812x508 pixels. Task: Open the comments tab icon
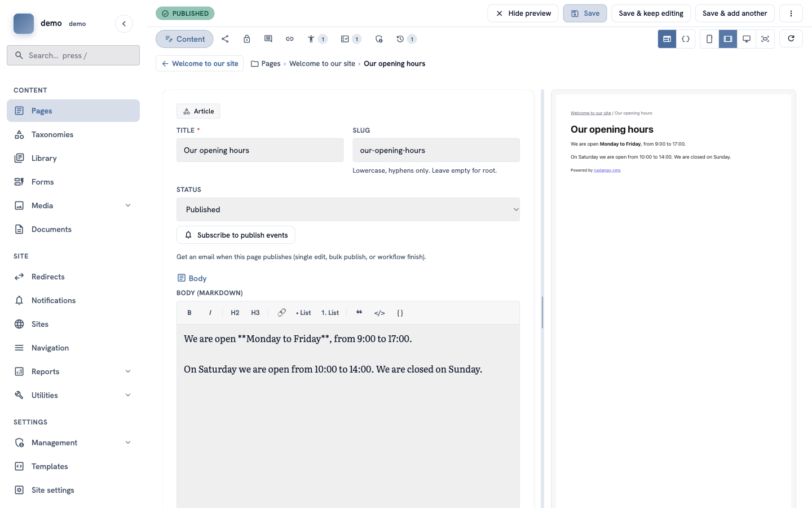point(268,39)
